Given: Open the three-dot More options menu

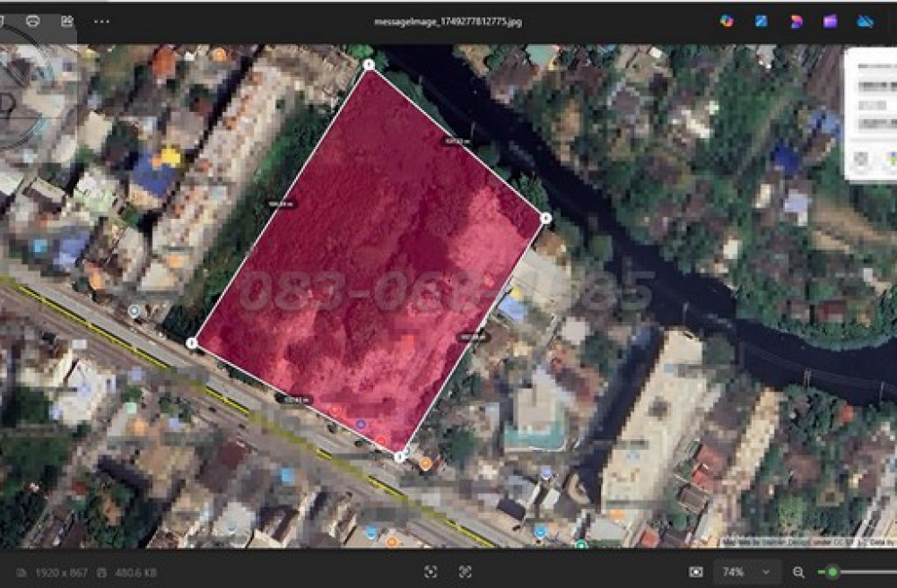Looking at the screenshot, I should tap(101, 22).
